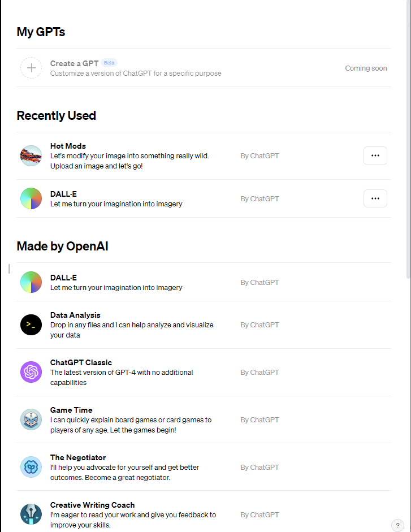This screenshot has width=411, height=532.
Task: Open the more options menu for Hot Mods
Action: pos(375,155)
